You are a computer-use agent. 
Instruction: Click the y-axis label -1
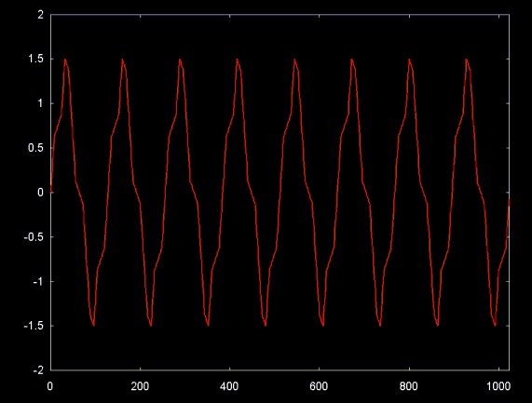pos(39,282)
